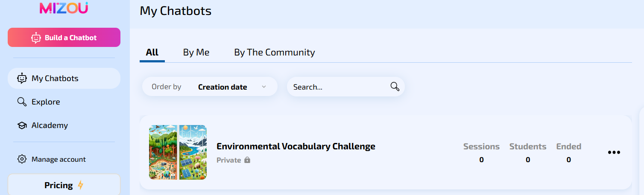
Task: Select the All tab
Action: click(152, 52)
